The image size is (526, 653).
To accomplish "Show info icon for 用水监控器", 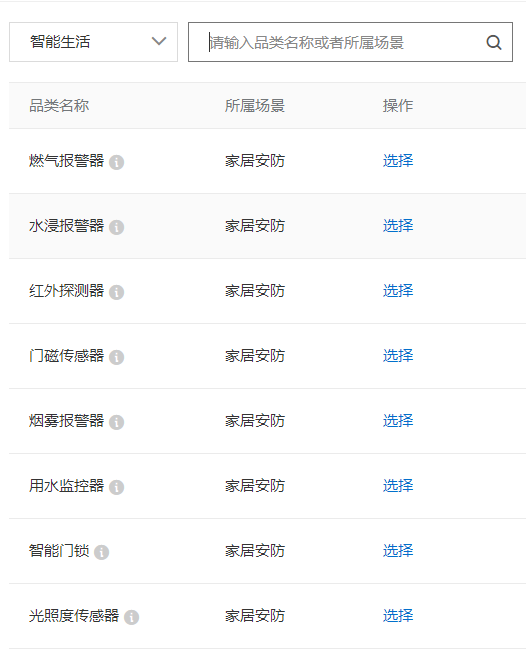I will coord(117,487).
